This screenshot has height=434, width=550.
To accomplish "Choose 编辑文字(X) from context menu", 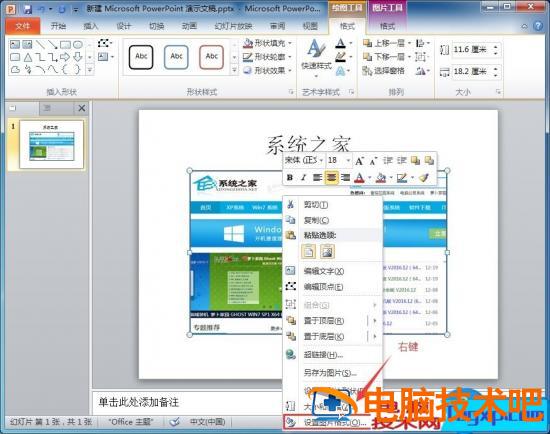I will (333, 271).
